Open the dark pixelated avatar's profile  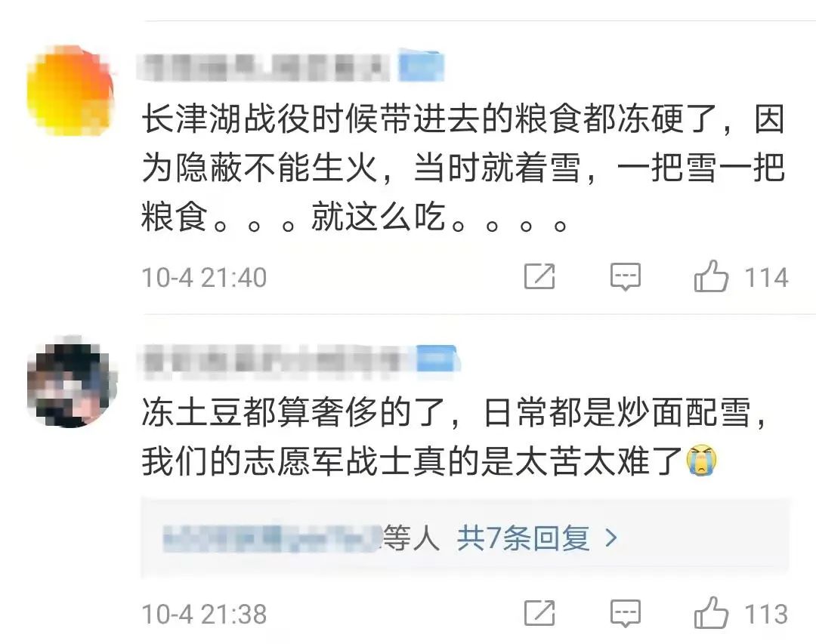pos(72,382)
